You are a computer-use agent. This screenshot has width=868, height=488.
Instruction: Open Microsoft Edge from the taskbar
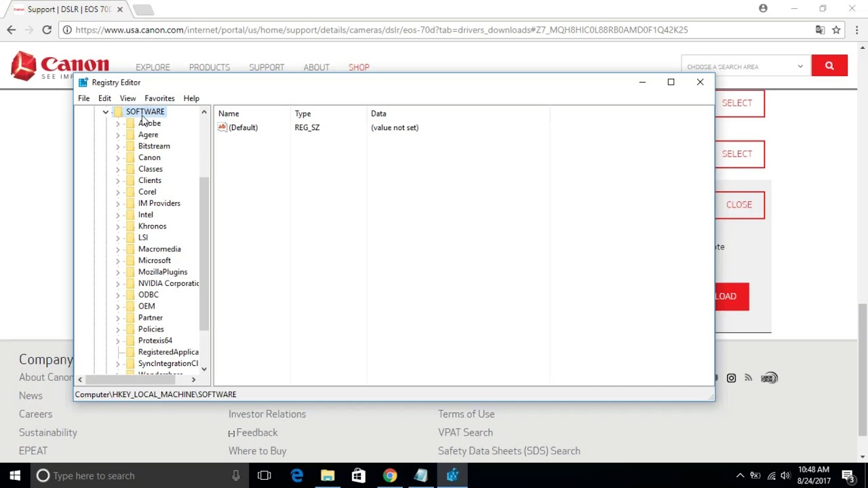(297, 476)
